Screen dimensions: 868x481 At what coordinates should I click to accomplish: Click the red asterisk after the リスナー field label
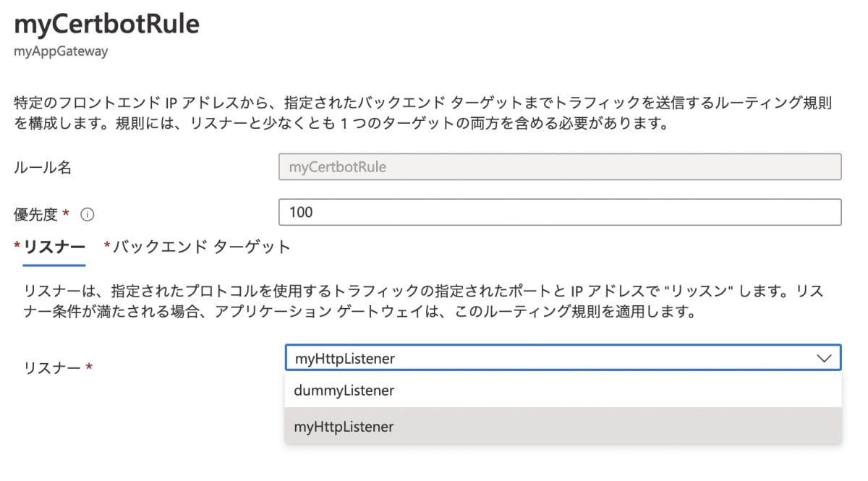point(89,367)
